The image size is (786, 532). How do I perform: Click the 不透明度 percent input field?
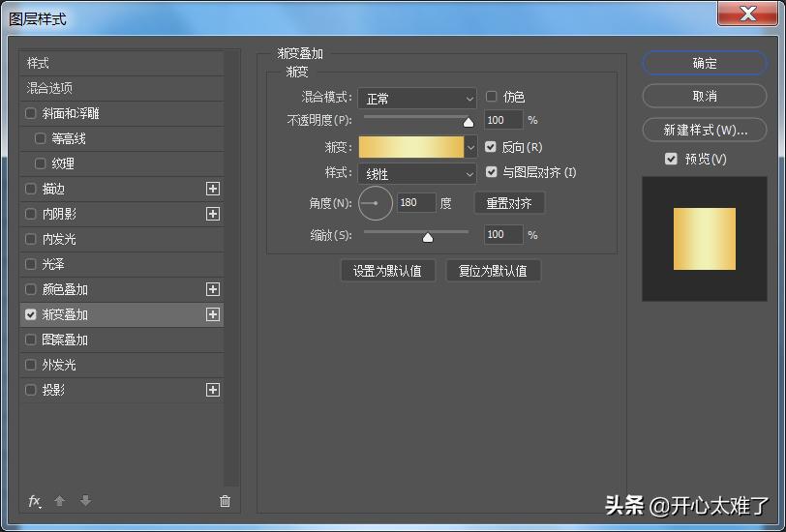click(503, 120)
